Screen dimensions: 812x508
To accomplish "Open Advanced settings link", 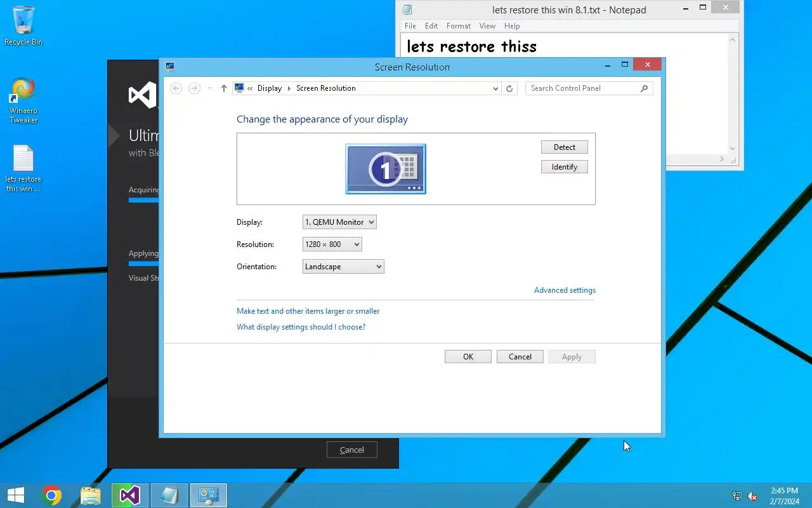I will [565, 290].
